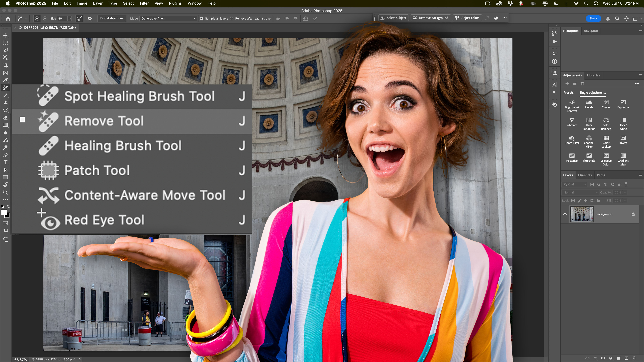Click the Remove background button
This screenshot has height=362, width=644.
[x=431, y=18]
